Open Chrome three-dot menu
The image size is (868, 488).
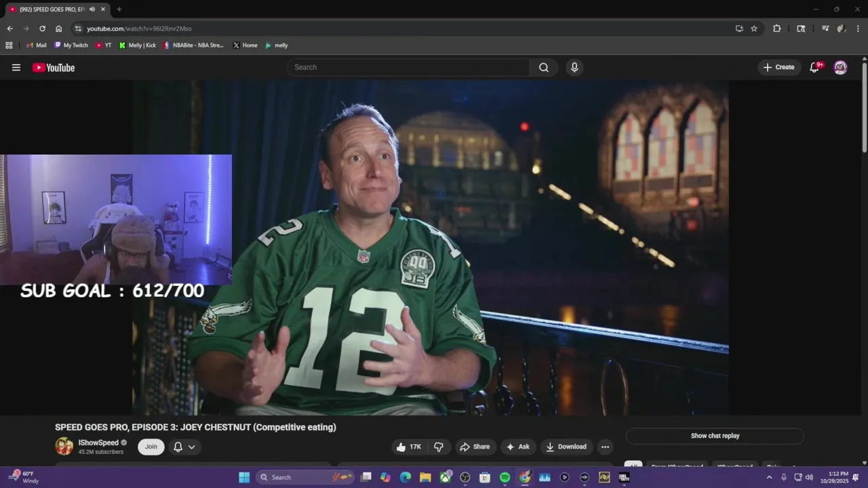point(858,28)
